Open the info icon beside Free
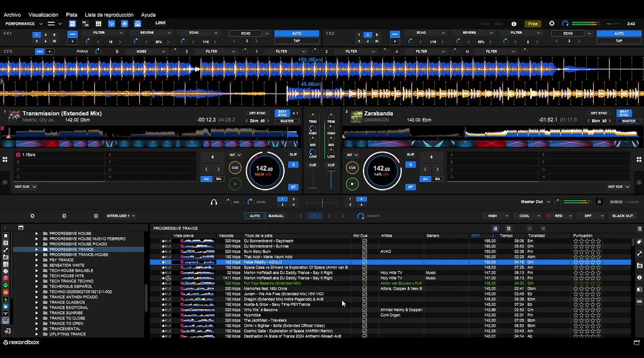644x358 pixels. (514, 24)
